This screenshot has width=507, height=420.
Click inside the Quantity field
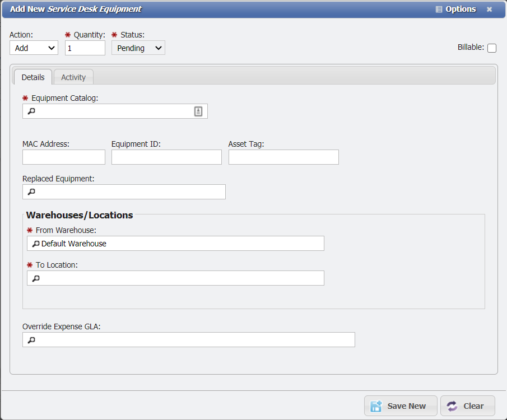pyautogui.click(x=85, y=48)
